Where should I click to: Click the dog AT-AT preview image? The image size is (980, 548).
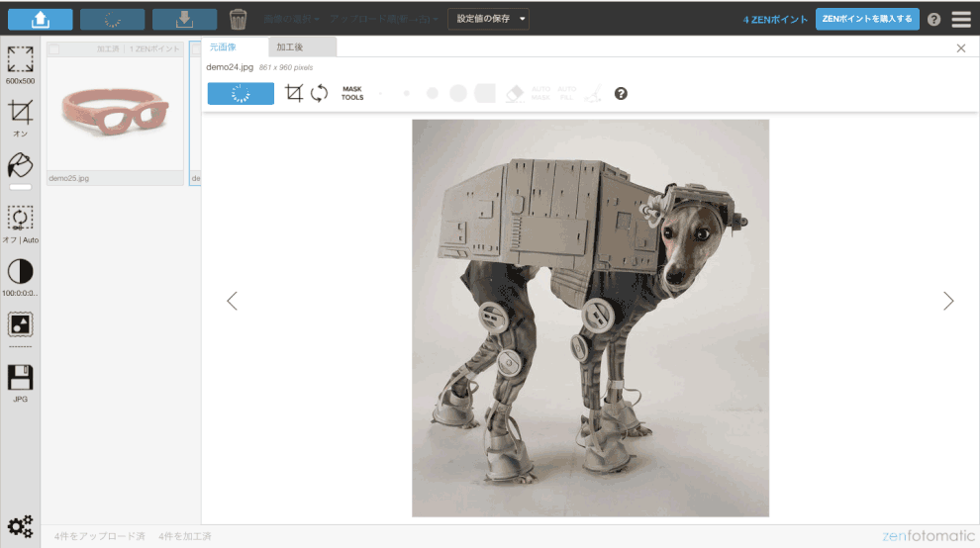591,319
